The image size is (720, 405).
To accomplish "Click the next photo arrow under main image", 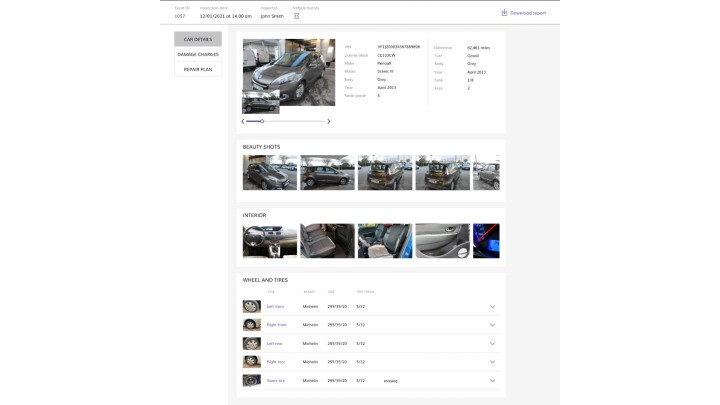I will click(x=329, y=121).
